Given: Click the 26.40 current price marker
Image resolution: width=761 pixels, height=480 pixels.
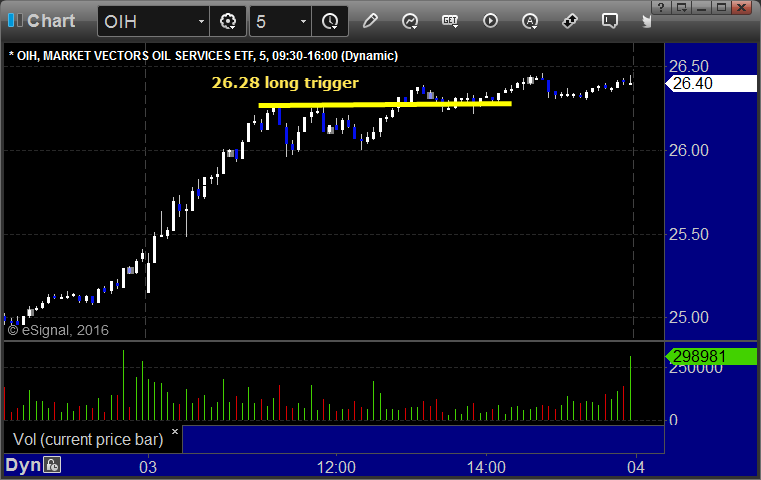Looking at the screenshot, I should point(711,83).
